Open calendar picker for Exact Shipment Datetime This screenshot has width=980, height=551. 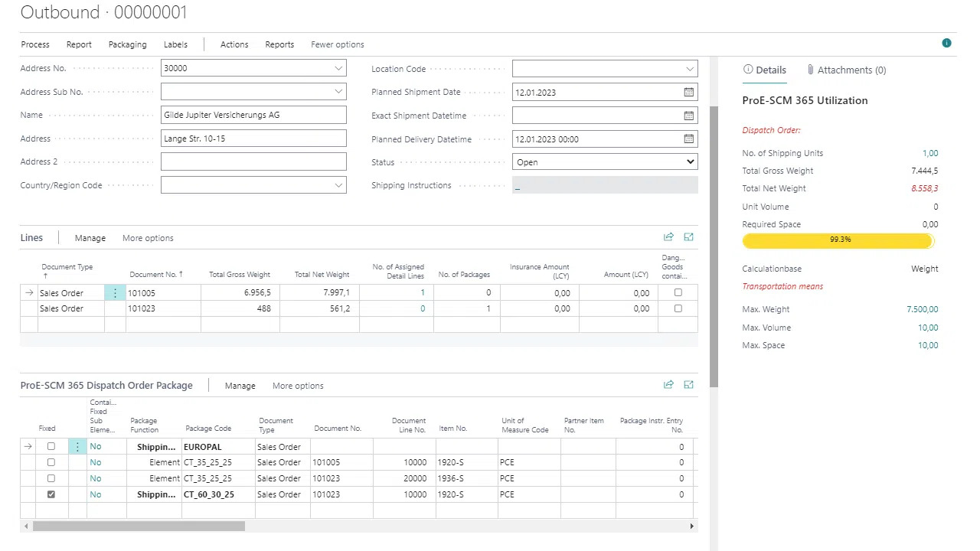click(688, 116)
